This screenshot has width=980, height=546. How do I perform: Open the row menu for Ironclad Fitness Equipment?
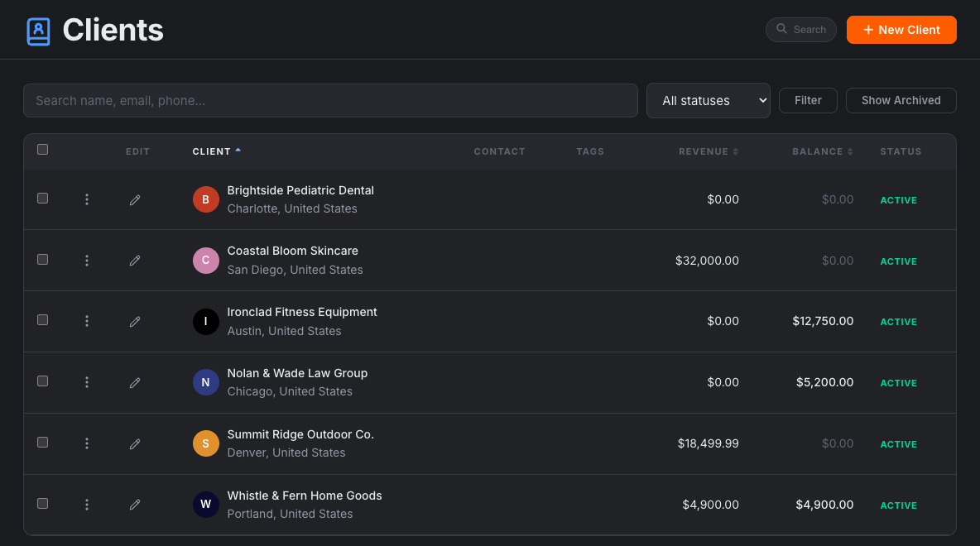point(87,321)
